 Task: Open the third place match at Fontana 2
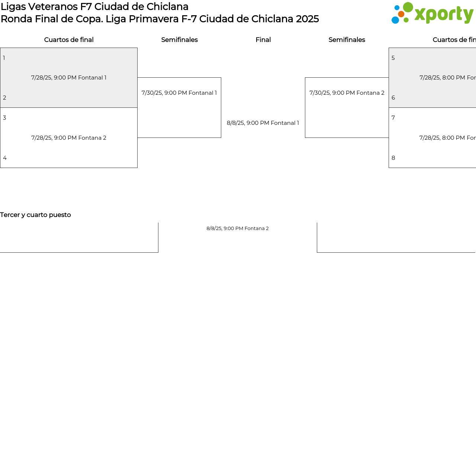pyautogui.click(x=238, y=229)
